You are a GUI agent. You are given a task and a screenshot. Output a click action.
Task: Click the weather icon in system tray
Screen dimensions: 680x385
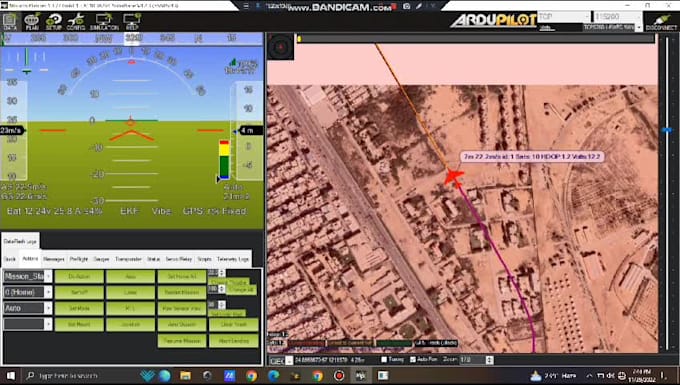536,375
